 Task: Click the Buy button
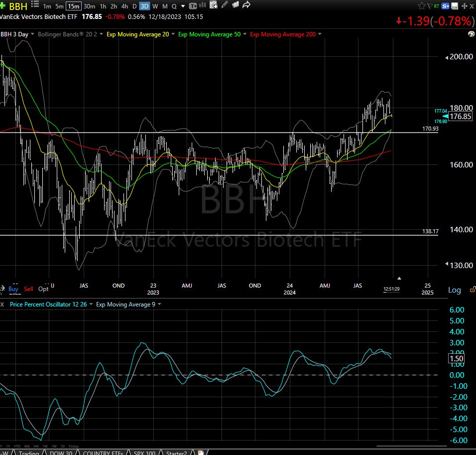pyautogui.click(x=13, y=289)
